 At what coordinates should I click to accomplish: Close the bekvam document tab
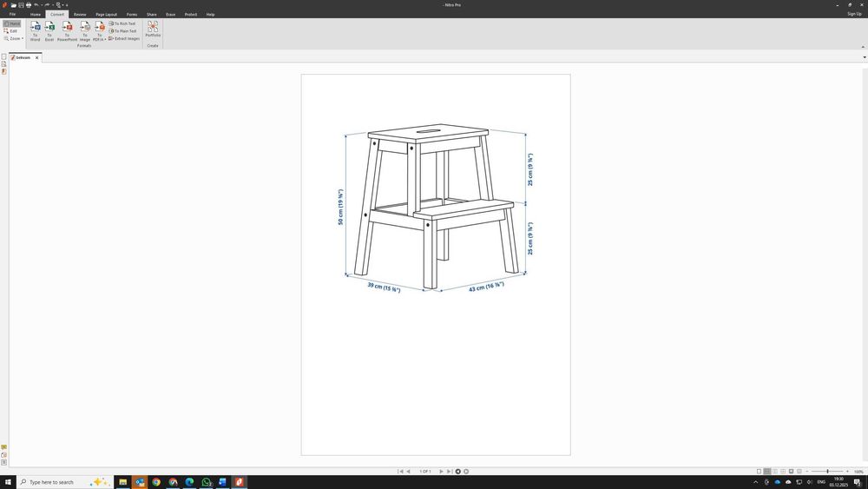coord(37,57)
